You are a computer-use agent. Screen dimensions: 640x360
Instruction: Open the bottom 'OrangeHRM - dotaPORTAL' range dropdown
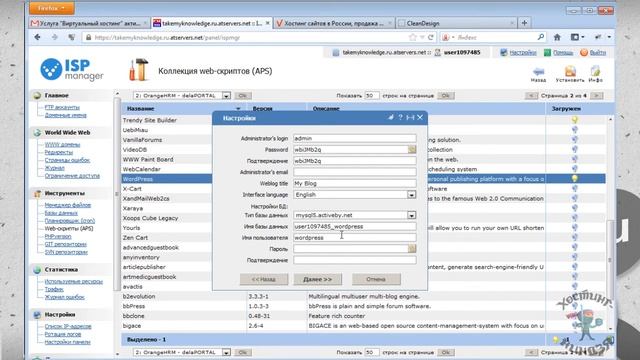pyautogui.click(x=182, y=352)
